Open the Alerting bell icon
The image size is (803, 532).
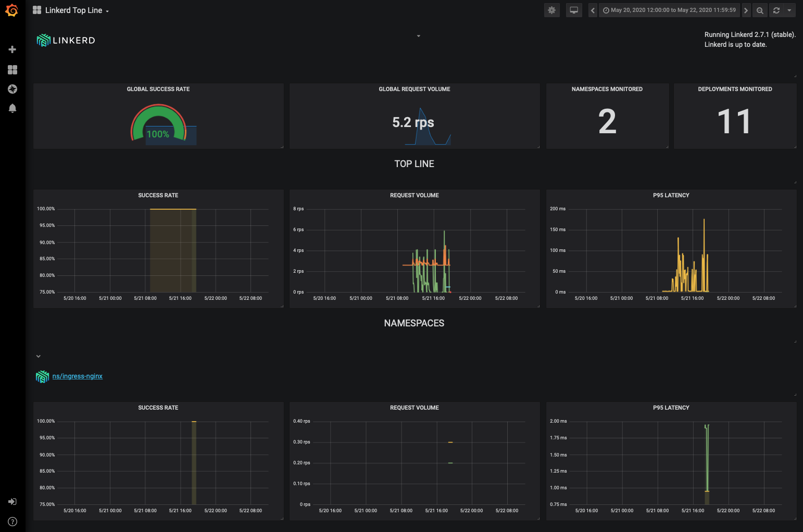click(x=12, y=108)
